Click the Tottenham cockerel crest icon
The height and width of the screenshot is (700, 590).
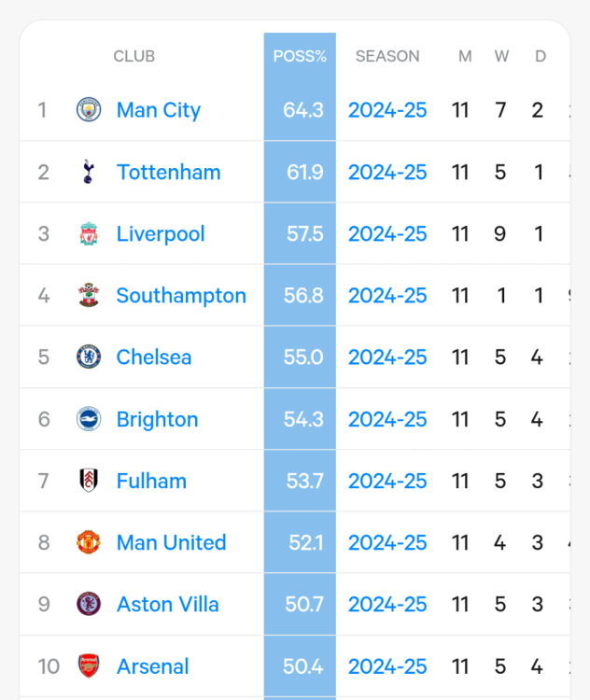(89, 172)
